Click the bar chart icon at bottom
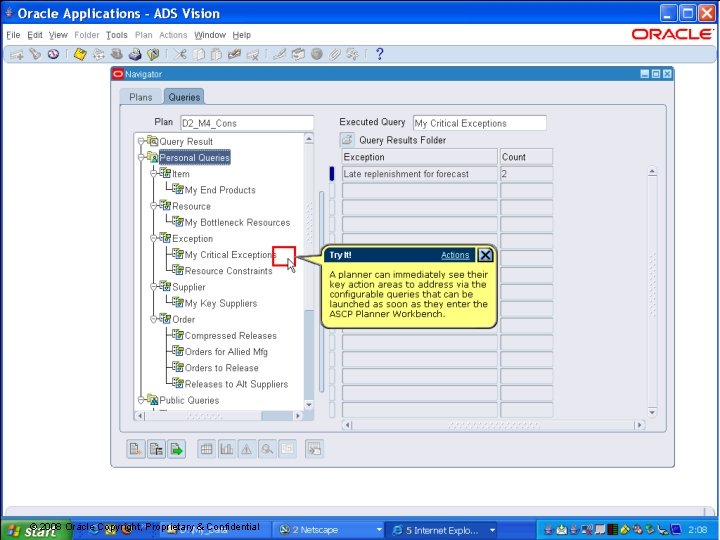 (x=227, y=449)
